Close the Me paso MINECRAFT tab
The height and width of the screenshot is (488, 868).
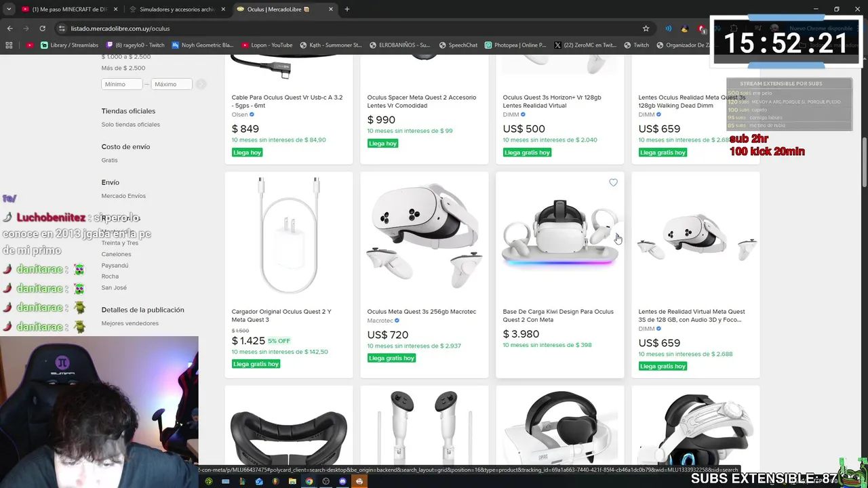click(115, 9)
